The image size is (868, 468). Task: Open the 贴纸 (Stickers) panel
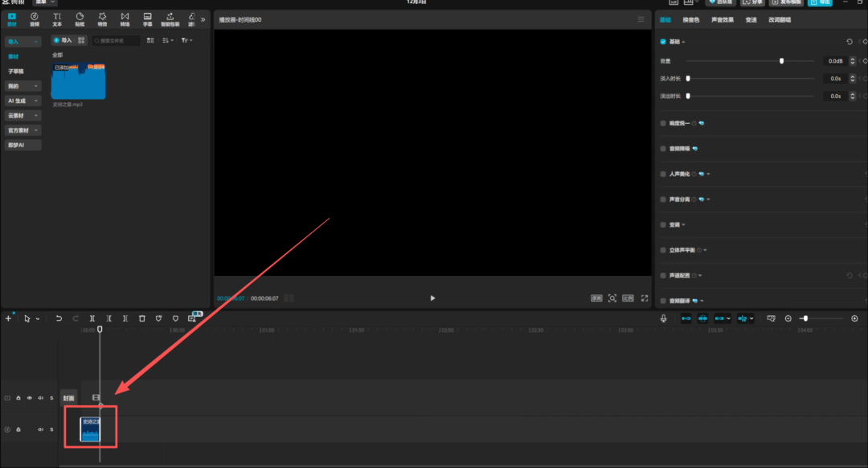pos(80,18)
